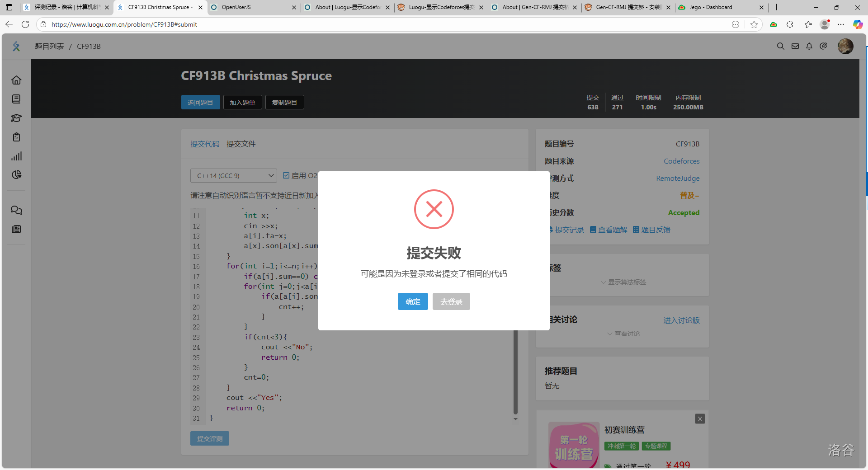Toggle the 启用 O2 checkbox
Image resolution: width=868 pixels, height=470 pixels.
[x=286, y=175]
